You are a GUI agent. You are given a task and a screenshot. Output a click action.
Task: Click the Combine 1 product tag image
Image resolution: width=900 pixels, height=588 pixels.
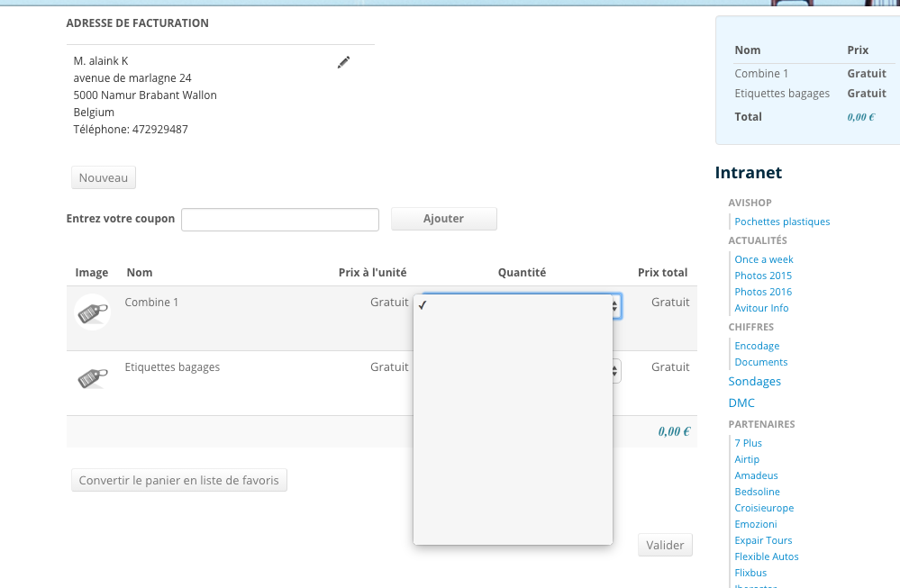click(x=92, y=312)
